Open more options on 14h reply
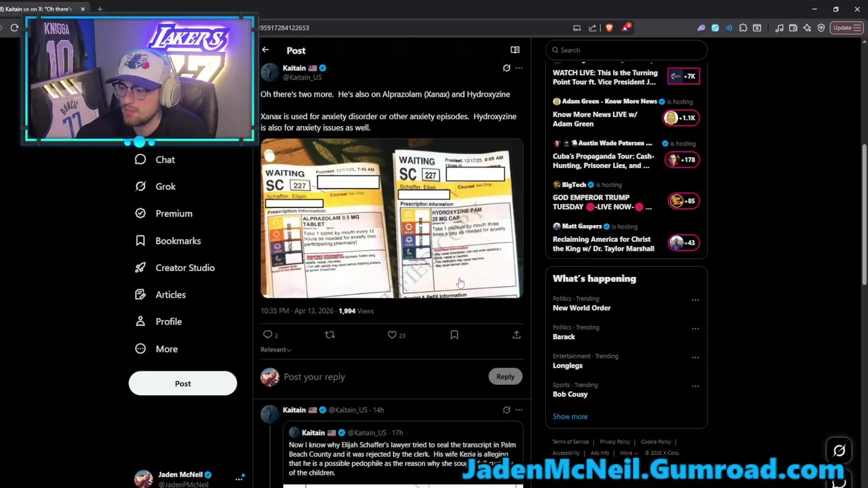The width and height of the screenshot is (868, 488). [519, 410]
